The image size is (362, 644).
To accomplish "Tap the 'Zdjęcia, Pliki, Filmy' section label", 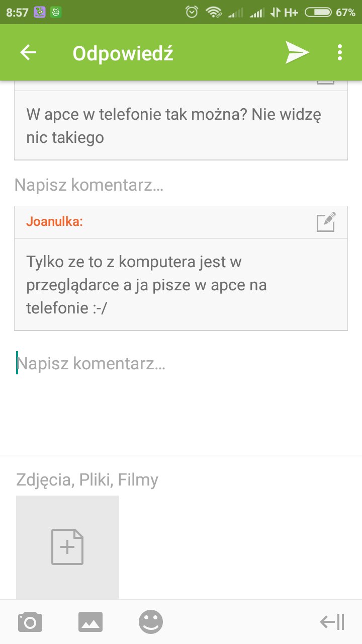I will coord(87,480).
